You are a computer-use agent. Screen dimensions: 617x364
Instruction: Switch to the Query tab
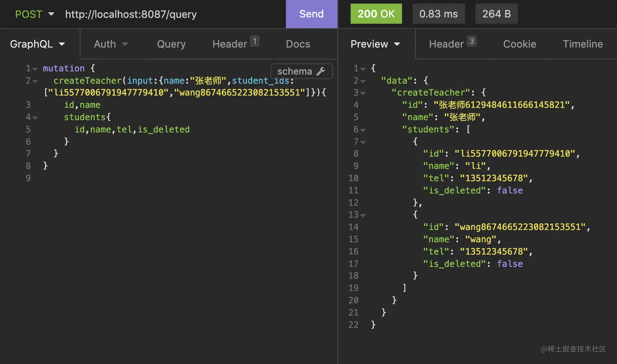tap(171, 44)
